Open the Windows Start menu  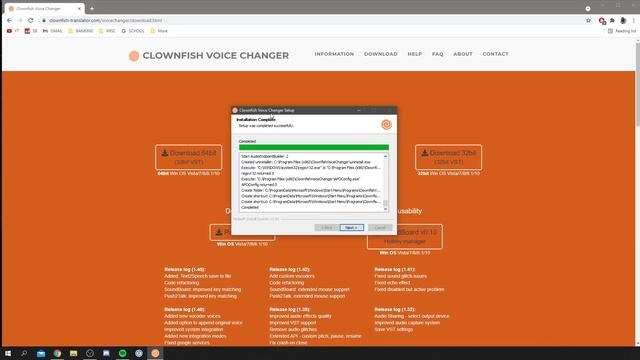tap(8, 353)
